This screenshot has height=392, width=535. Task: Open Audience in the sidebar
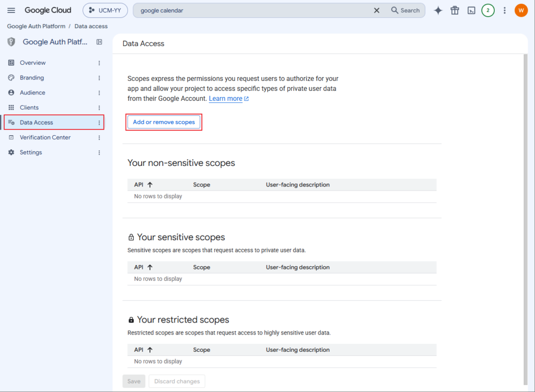click(x=32, y=93)
